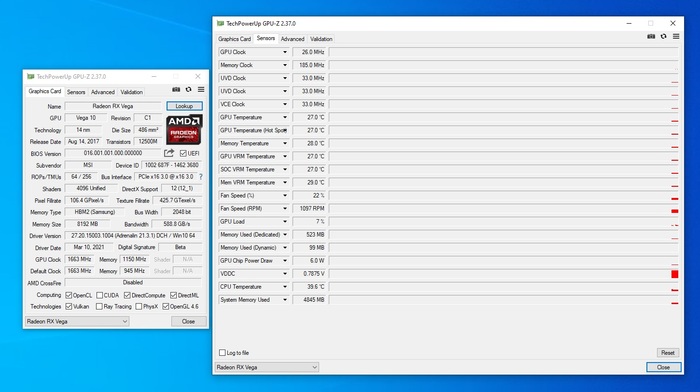Open the Fan Speed (%) sensor dropdown
The image size is (700, 392).
[285, 196]
